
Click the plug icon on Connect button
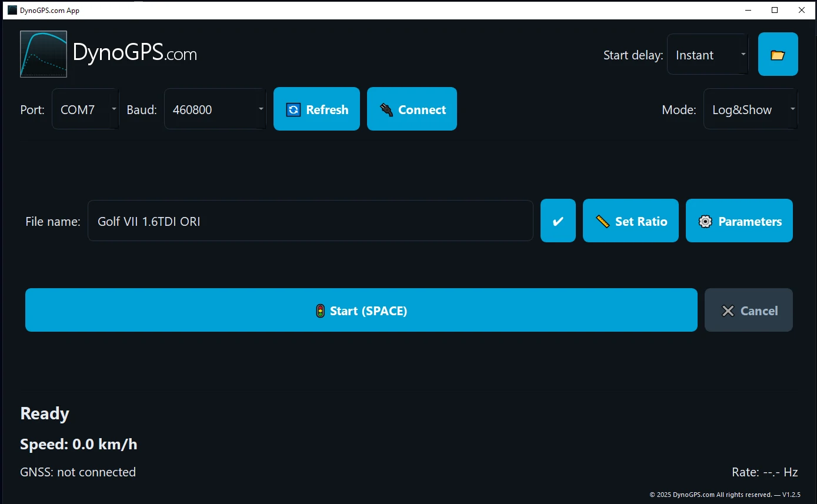385,109
